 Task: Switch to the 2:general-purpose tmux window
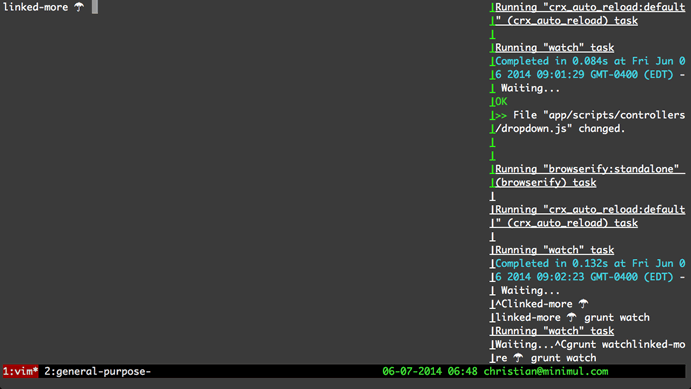[97, 371]
